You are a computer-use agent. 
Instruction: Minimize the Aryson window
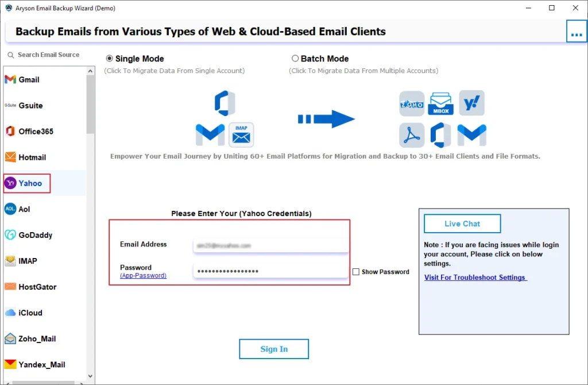tap(528, 8)
